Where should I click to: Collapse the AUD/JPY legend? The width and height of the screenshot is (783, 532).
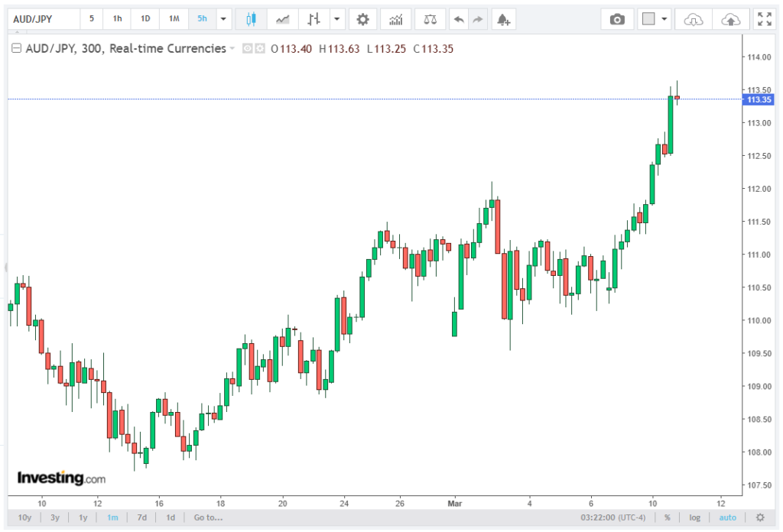[x=15, y=49]
